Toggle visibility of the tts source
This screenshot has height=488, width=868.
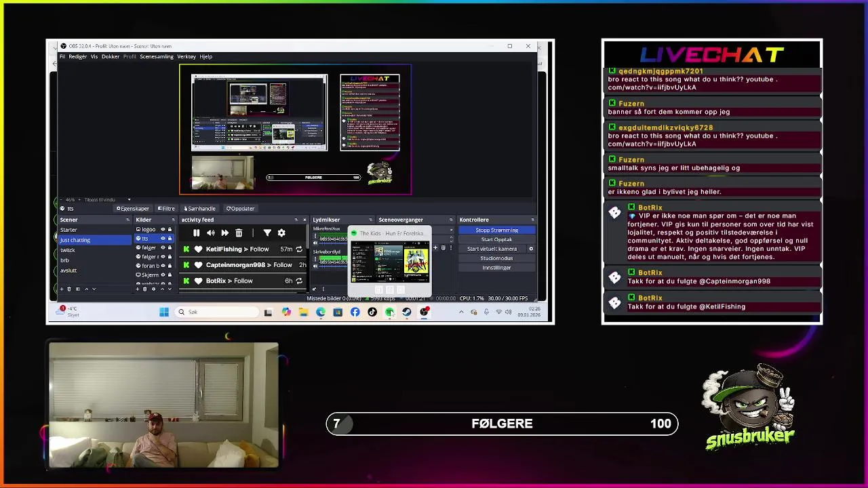tap(163, 238)
